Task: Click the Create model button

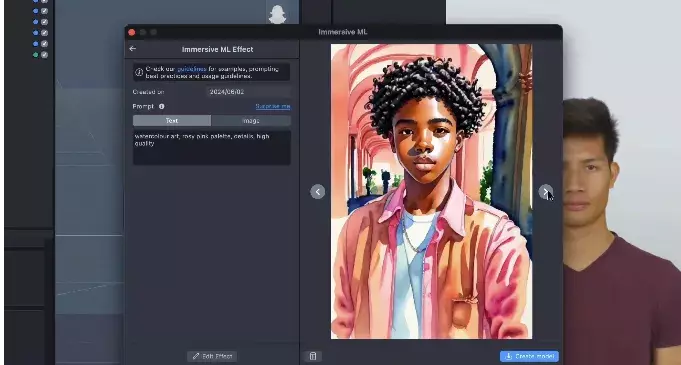Action: pos(529,356)
